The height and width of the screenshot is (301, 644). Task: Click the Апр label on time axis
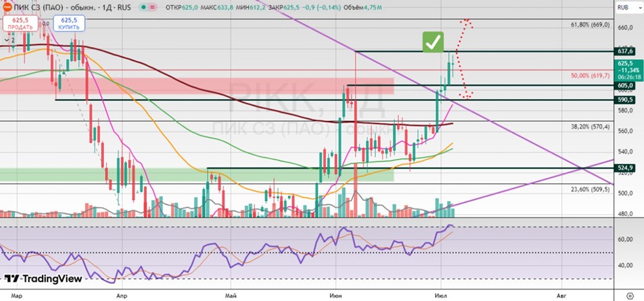pyautogui.click(x=121, y=295)
